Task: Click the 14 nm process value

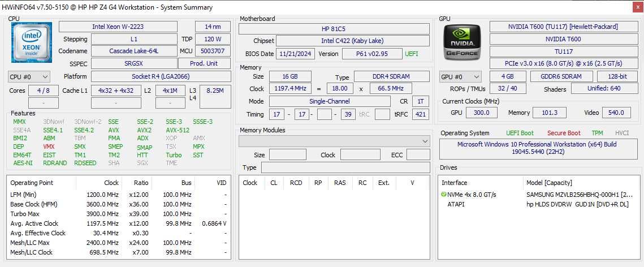Action: [x=213, y=27]
